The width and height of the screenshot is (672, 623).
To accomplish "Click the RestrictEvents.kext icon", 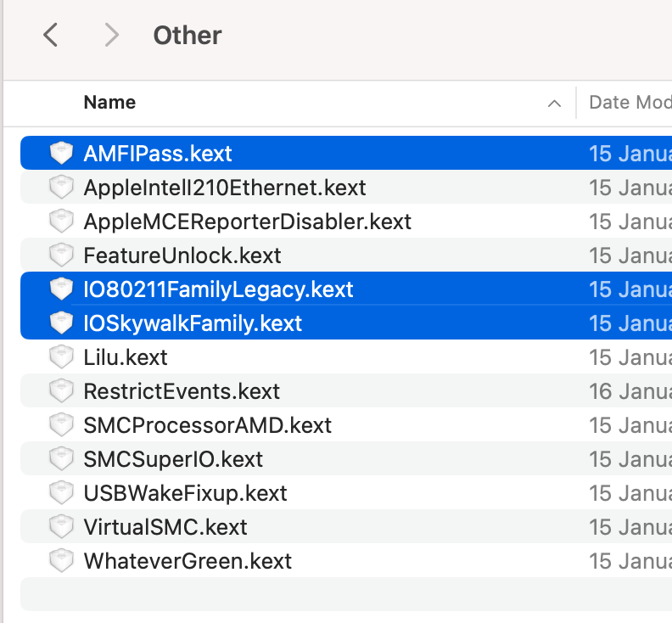I will 61,390.
